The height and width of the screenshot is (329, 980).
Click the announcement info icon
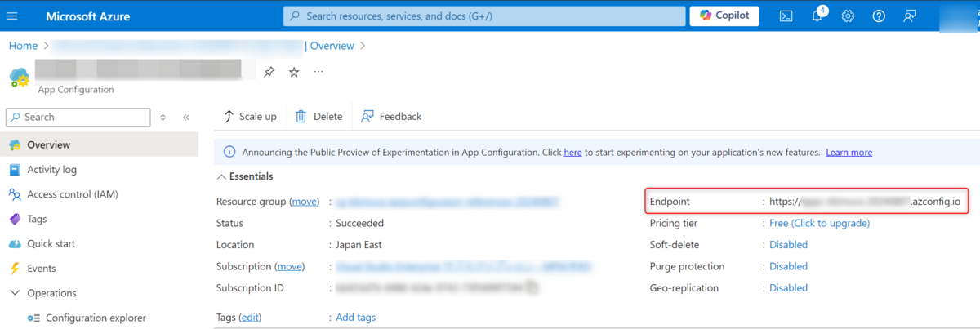click(229, 152)
